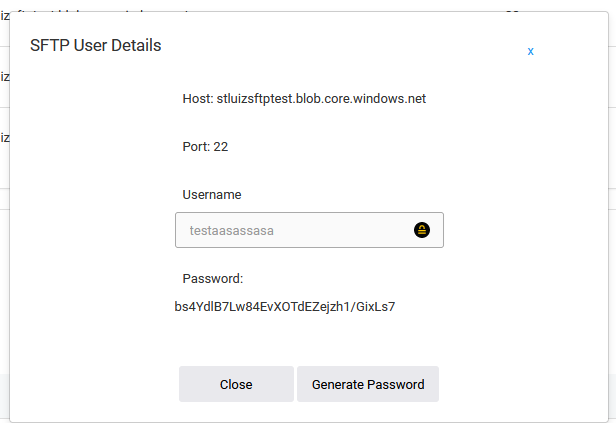The width and height of the screenshot is (616, 423).
Task: Click the third background row at left edge
Action: click(4, 137)
